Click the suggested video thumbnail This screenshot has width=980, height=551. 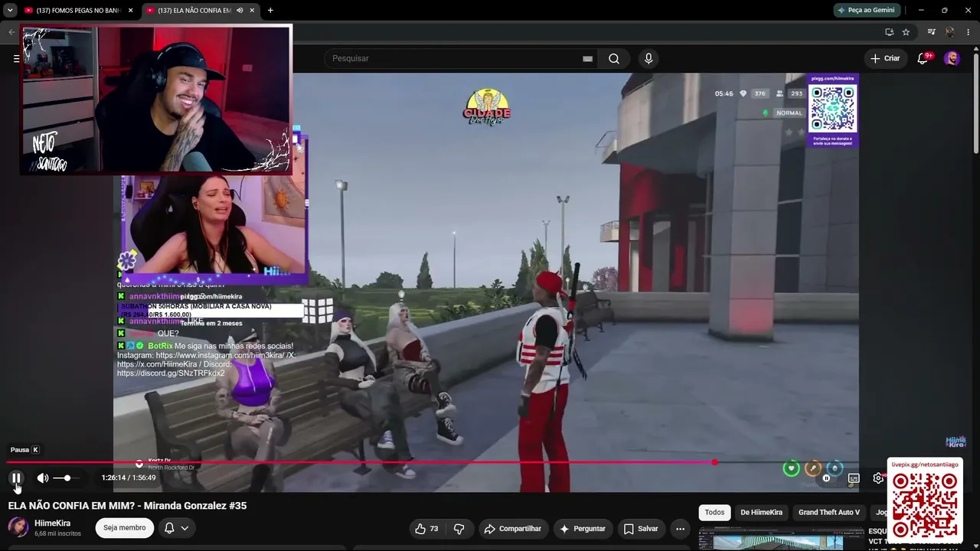click(781, 539)
